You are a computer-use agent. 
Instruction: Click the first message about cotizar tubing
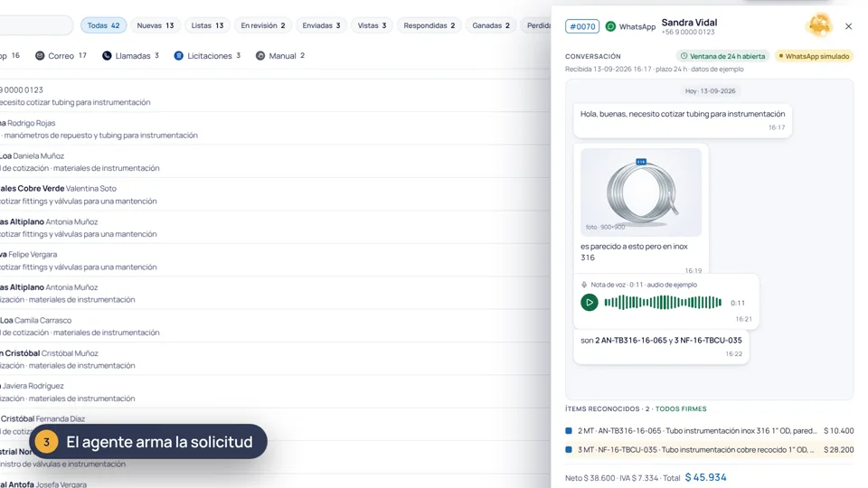point(683,120)
